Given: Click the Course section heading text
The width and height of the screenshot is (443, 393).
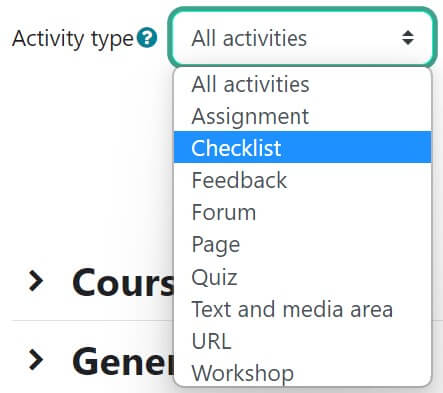Looking at the screenshot, I should click(x=123, y=282).
